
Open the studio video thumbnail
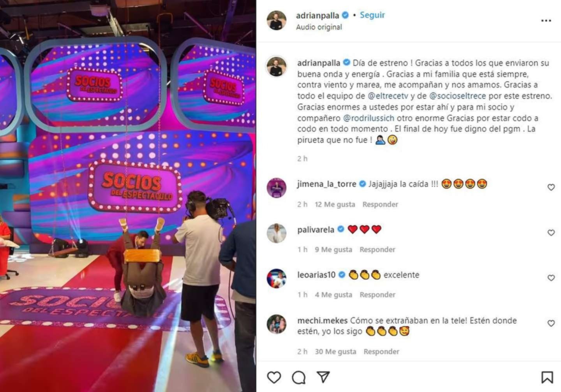click(x=128, y=196)
